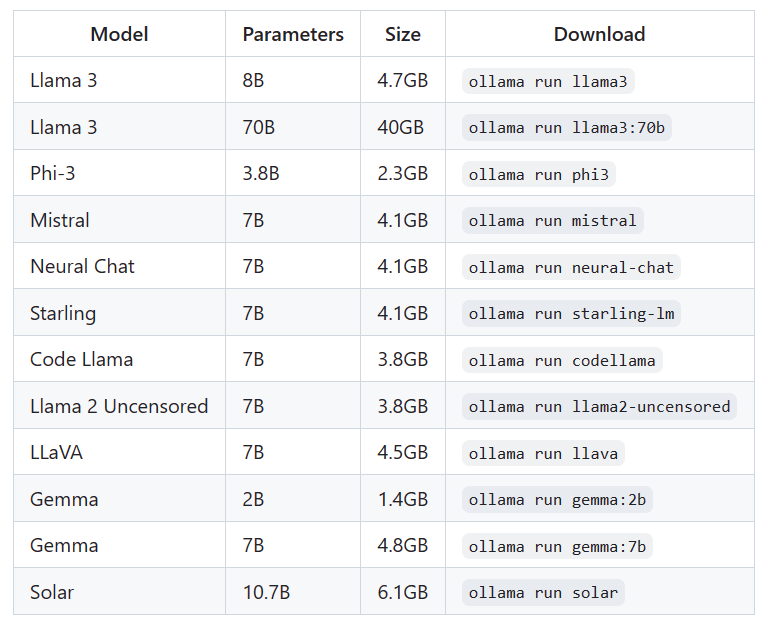Select the 'ollama run llama2-uncensored' command

(600, 406)
